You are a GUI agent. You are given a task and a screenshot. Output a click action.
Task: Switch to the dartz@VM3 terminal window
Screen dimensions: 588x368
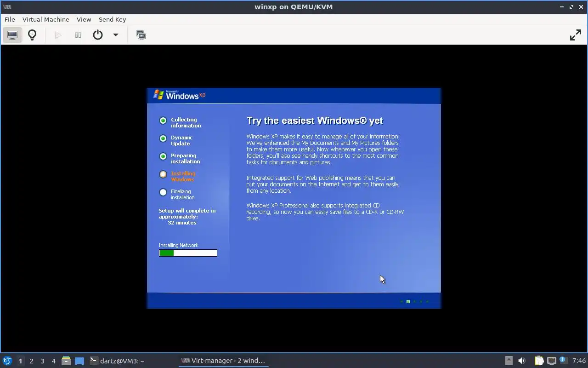pos(117,361)
